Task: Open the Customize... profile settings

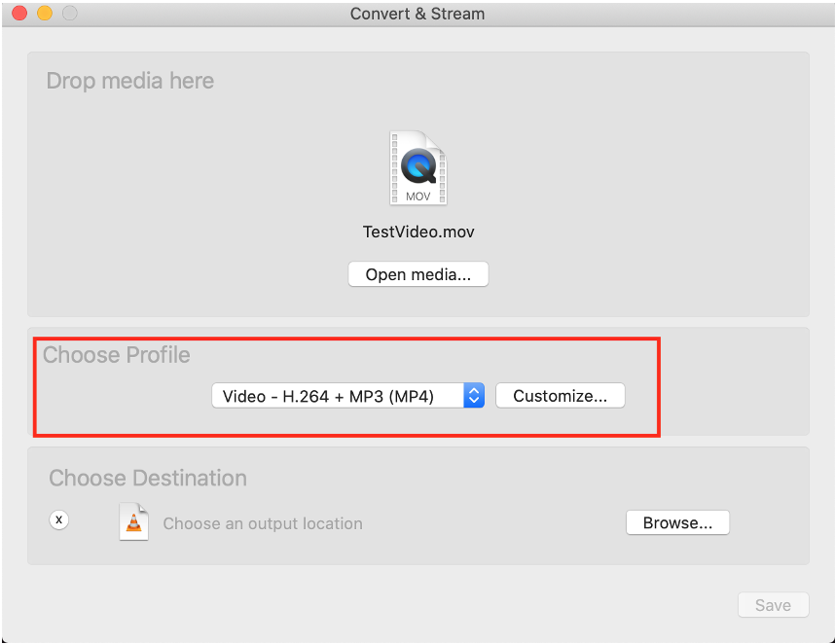Action: pos(560,396)
